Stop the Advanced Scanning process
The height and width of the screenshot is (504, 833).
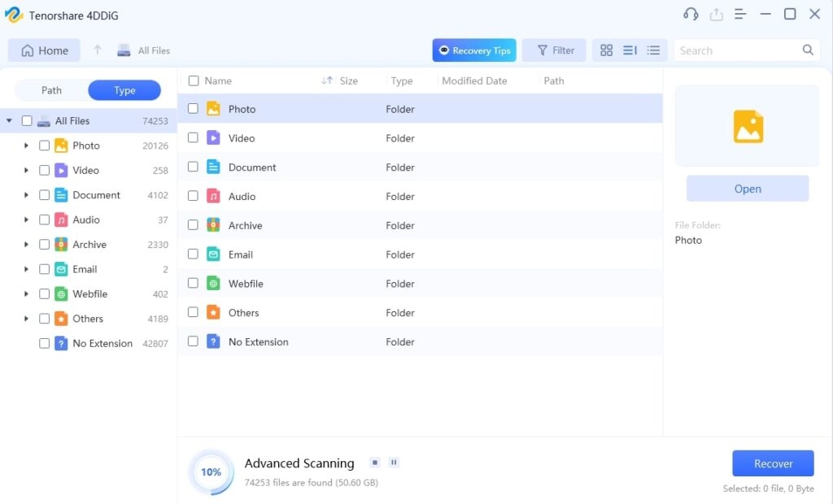pos(375,463)
